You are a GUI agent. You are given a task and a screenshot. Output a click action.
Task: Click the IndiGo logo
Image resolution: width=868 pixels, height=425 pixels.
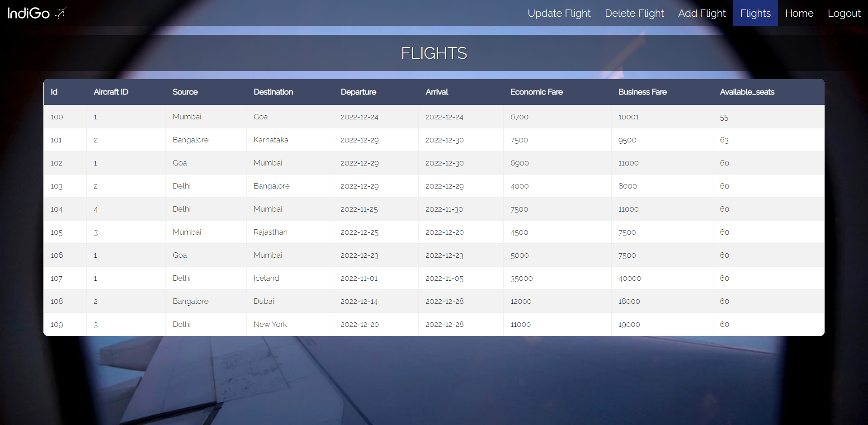pyautogui.click(x=28, y=13)
